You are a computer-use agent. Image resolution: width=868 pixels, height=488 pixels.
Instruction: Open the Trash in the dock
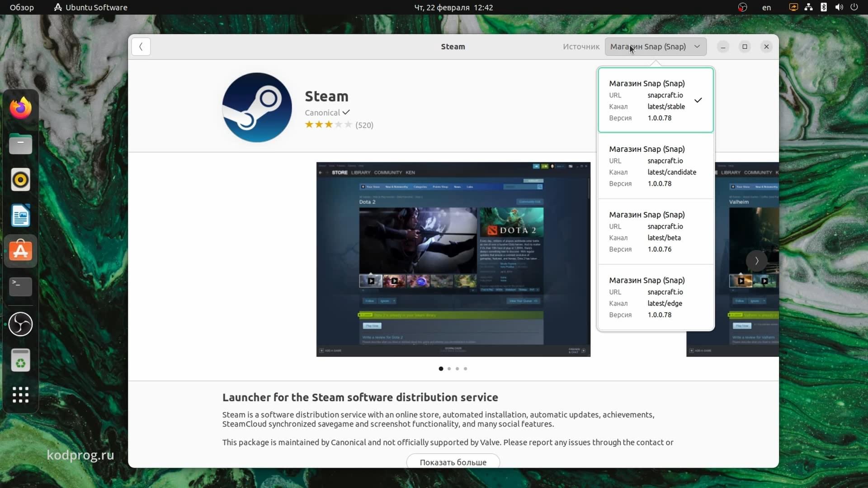20,360
